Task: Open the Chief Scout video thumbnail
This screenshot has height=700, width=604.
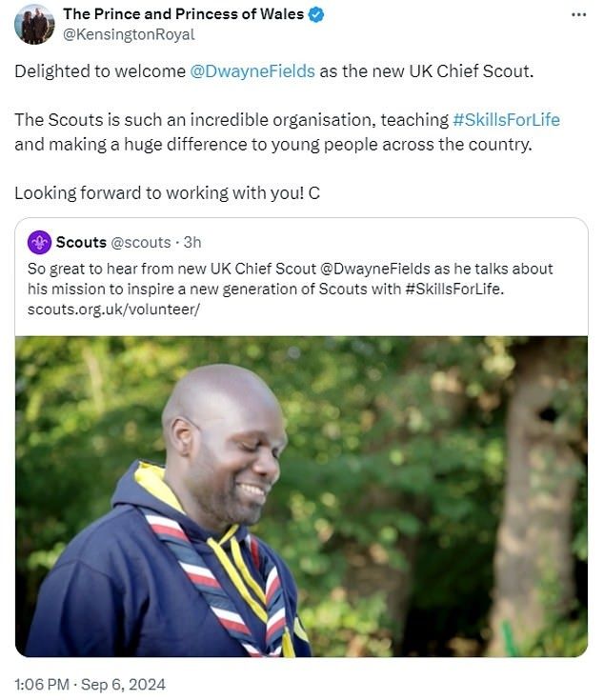Action: [301, 495]
